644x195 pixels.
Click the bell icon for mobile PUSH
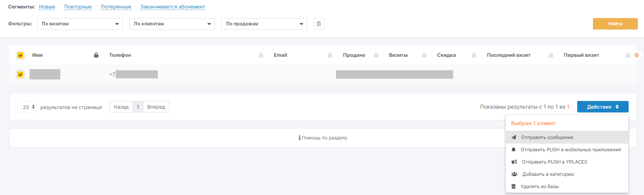click(513, 150)
